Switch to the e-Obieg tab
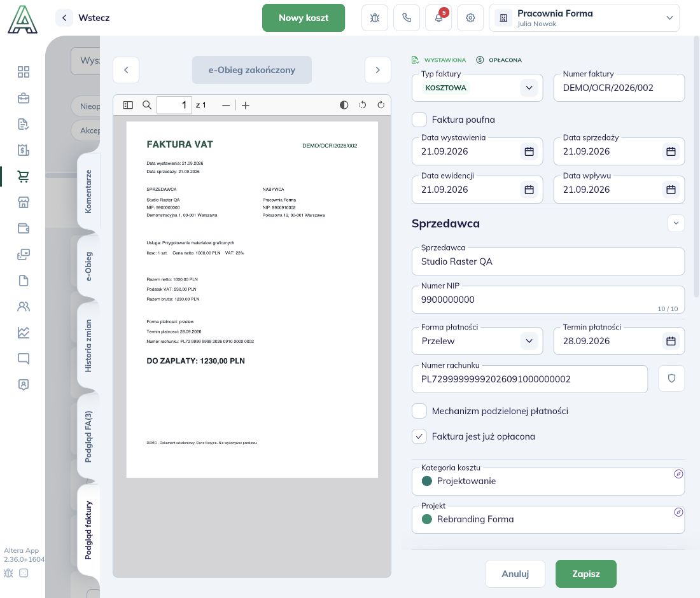The image size is (700, 598). [x=88, y=267]
